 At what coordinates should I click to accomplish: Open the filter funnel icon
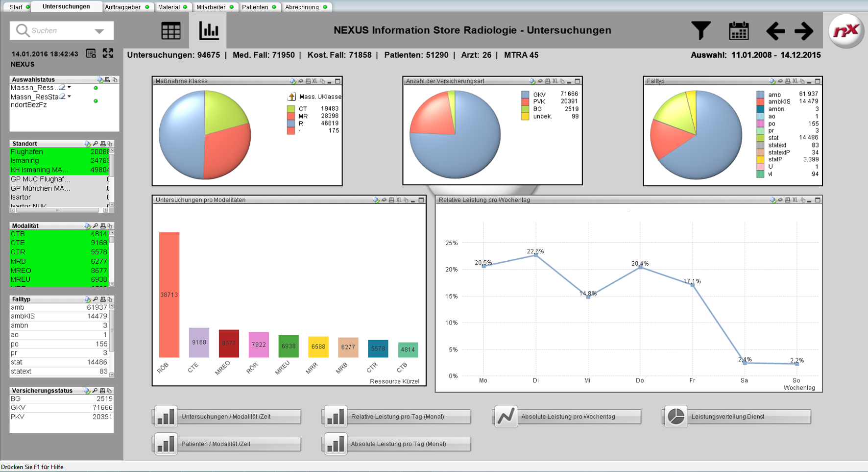click(x=701, y=31)
